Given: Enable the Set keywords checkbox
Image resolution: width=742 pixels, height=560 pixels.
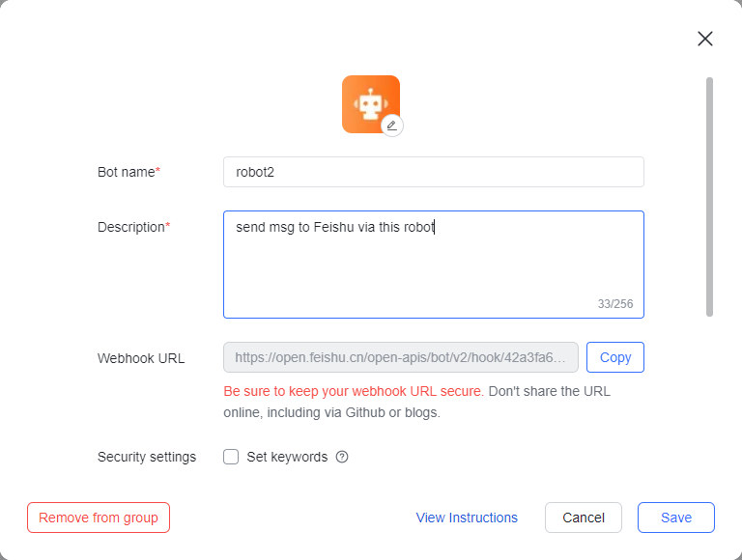Looking at the screenshot, I should coord(231,457).
